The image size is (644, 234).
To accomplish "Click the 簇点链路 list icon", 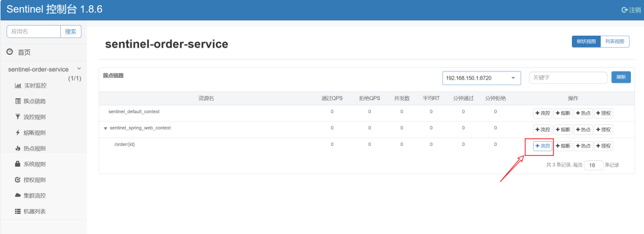I will (18, 101).
